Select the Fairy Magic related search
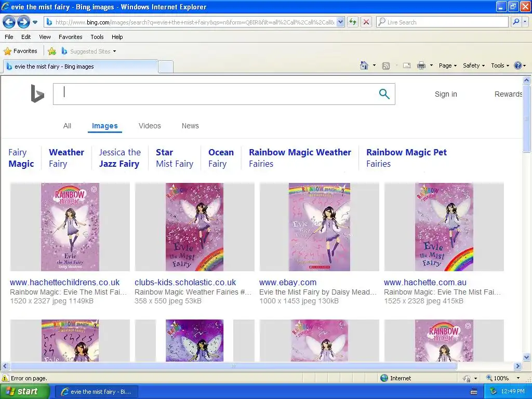Screen dimensions: 532x399 click(21, 158)
